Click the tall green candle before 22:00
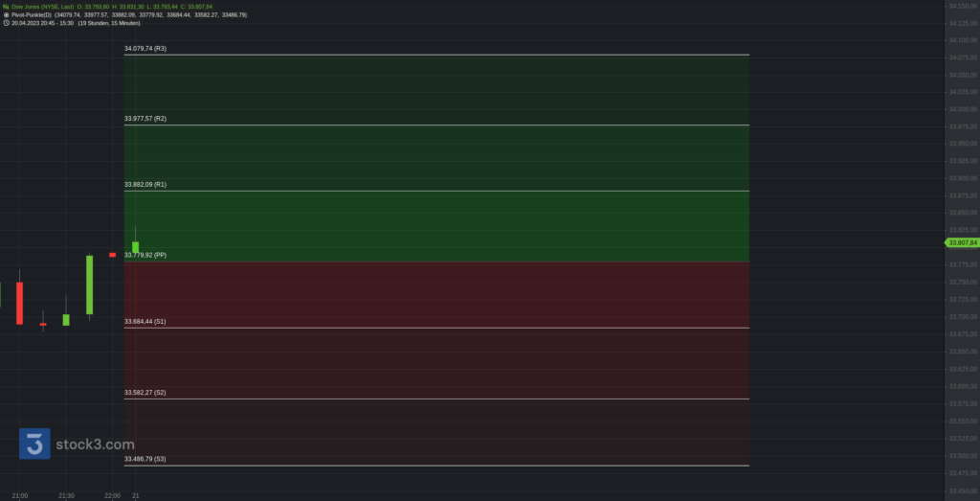980x501 pixels. coord(89,285)
